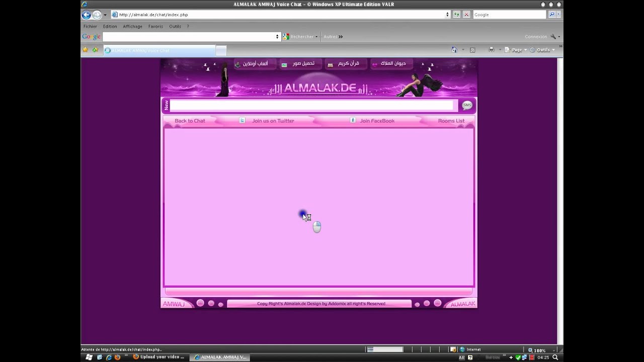Click the SMS bubble icon

pyautogui.click(x=467, y=105)
